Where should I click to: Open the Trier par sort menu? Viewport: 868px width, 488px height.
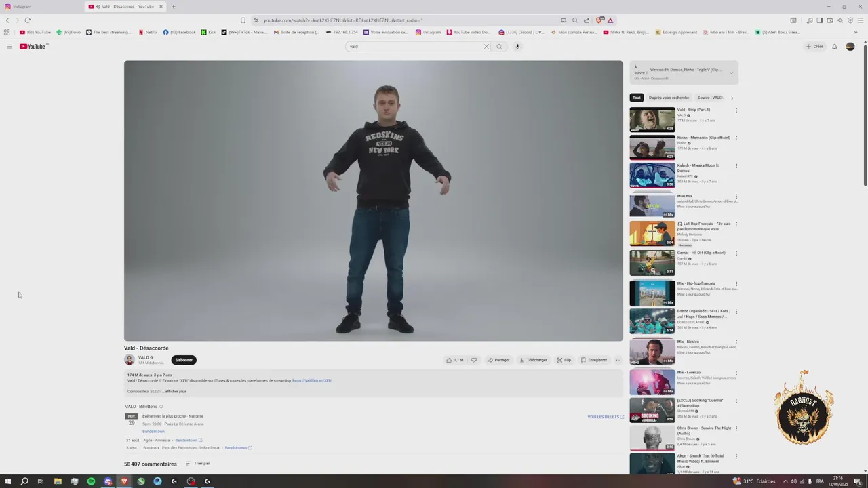pyautogui.click(x=198, y=464)
